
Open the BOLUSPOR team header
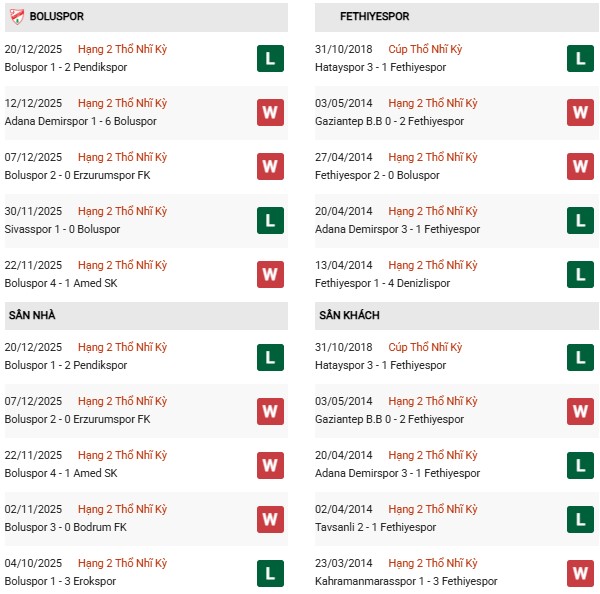point(57,17)
